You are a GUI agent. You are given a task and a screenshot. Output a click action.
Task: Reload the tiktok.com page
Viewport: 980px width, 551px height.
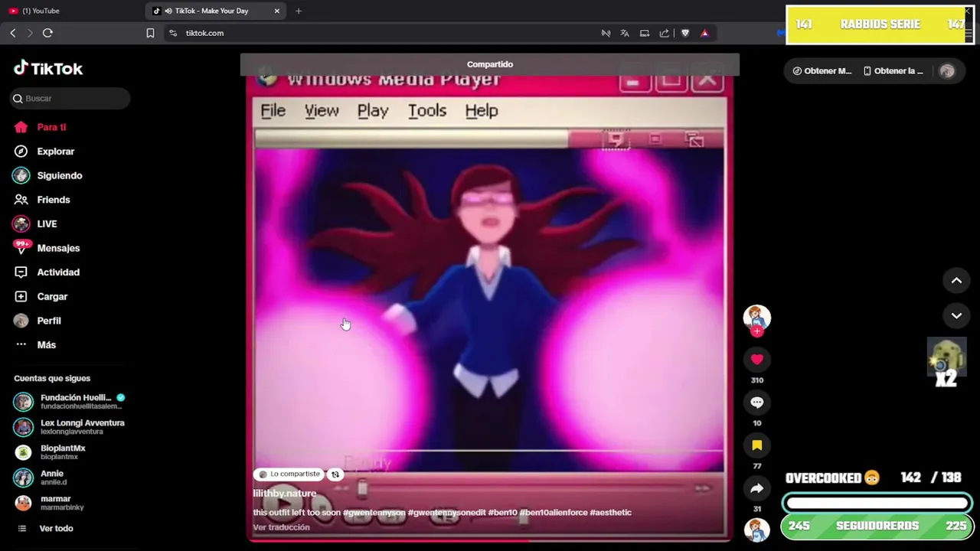click(x=47, y=33)
